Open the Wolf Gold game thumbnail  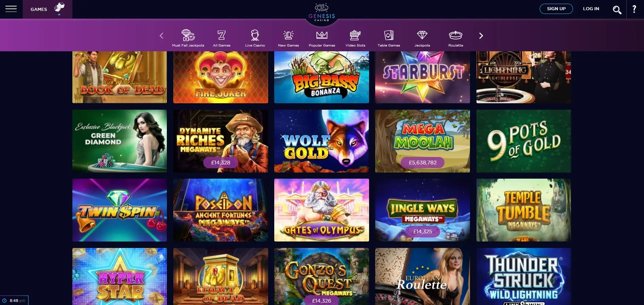[321, 141]
